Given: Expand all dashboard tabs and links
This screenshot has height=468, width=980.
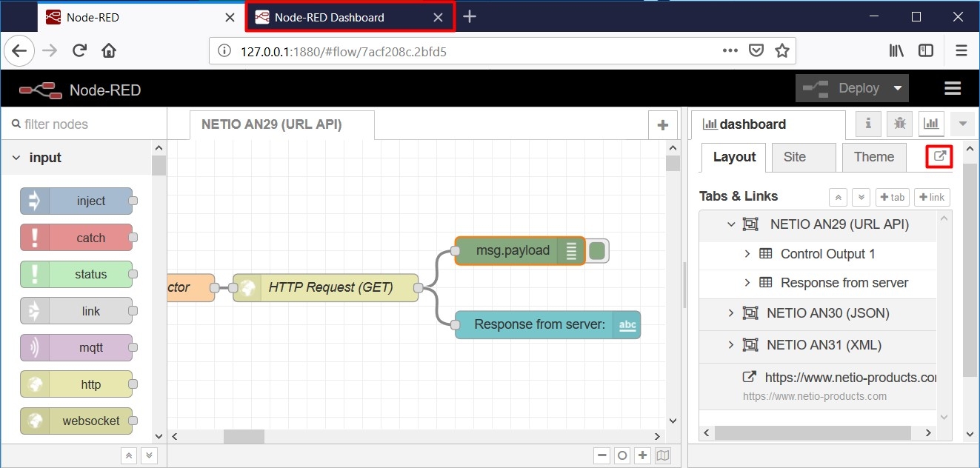Looking at the screenshot, I should coord(860,197).
